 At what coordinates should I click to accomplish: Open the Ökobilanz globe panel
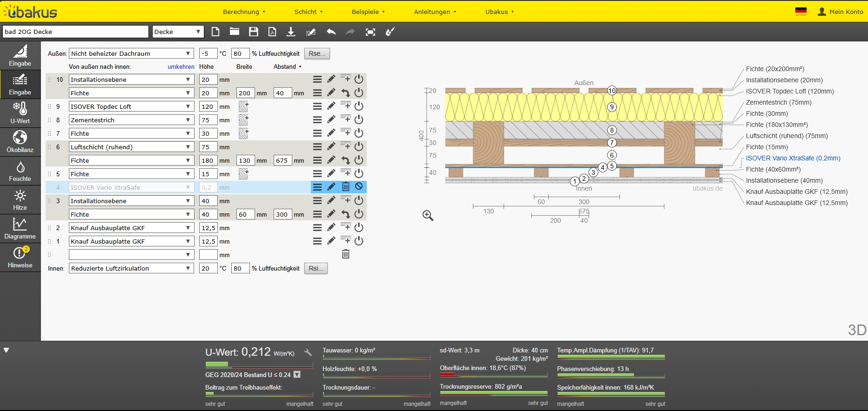coord(20,142)
